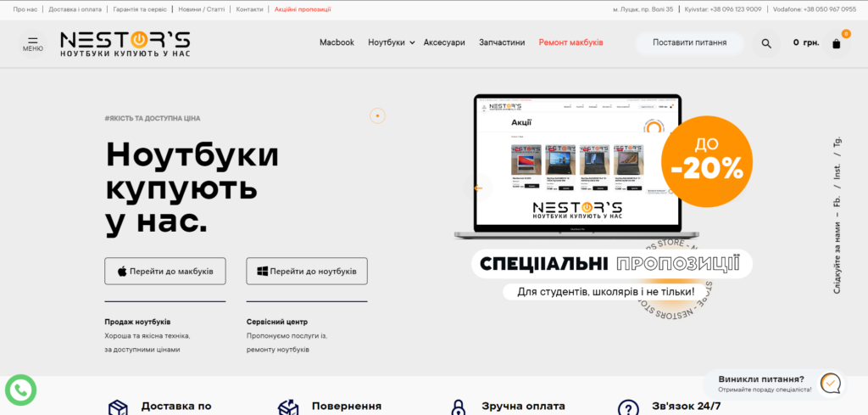Open the Fb. social link
The image size is (868, 415).
pyautogui.click(x=837, y=200)
